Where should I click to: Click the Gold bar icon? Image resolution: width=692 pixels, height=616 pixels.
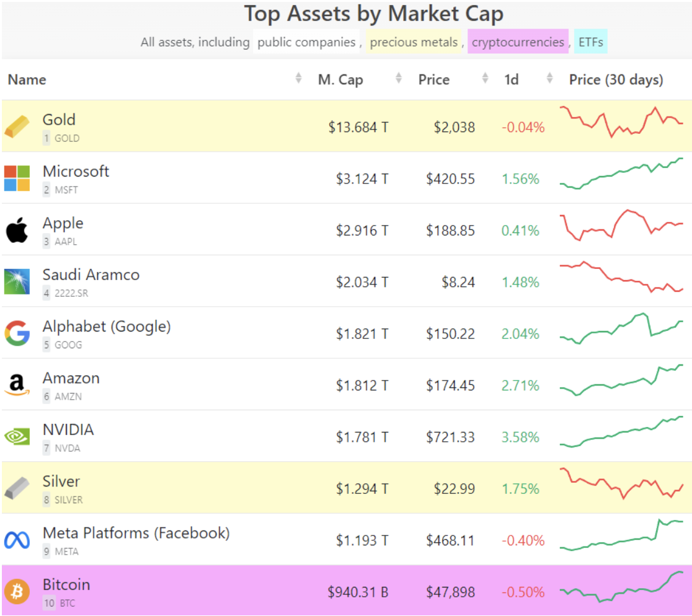[x=17, y=127]
